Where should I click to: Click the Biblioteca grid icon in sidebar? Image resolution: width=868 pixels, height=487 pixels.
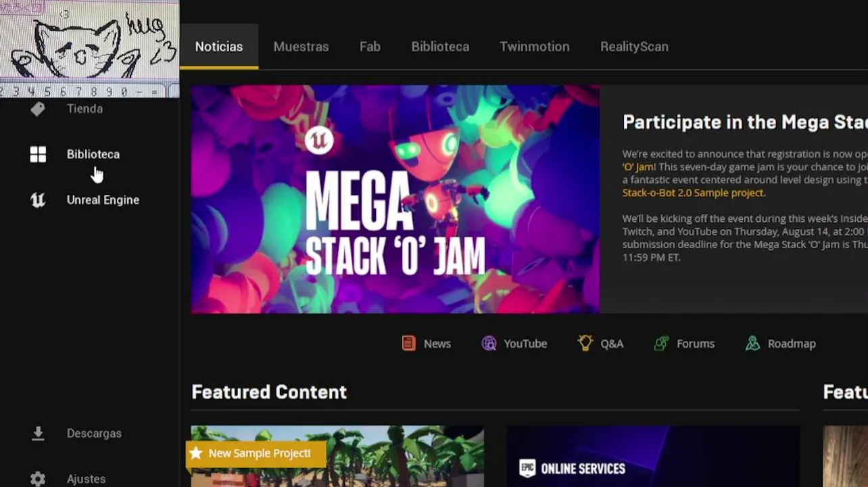(x=38, y=154)
